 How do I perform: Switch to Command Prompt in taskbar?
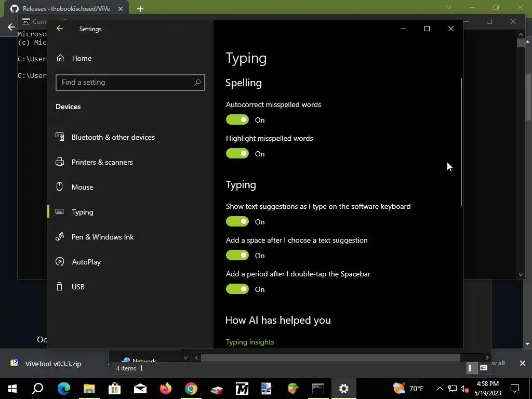[x=318, y=389]
